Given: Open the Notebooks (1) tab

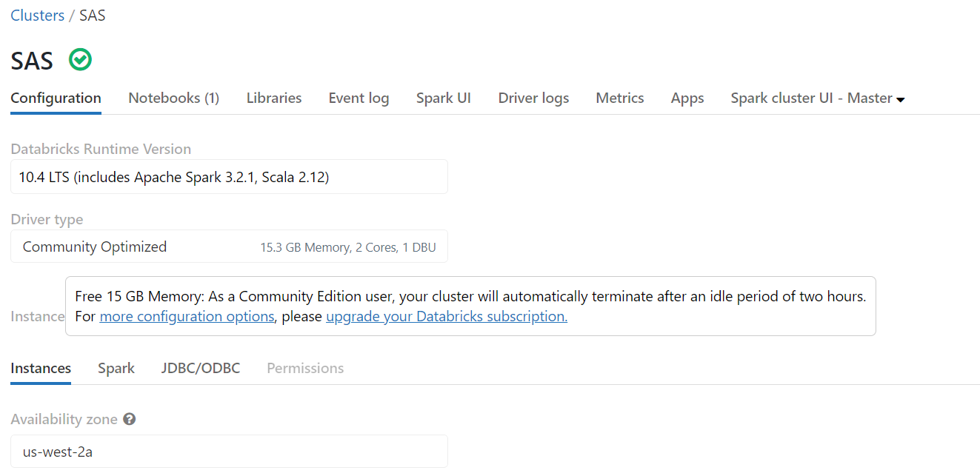Looking at the screenshot, I should click(173, 98).
